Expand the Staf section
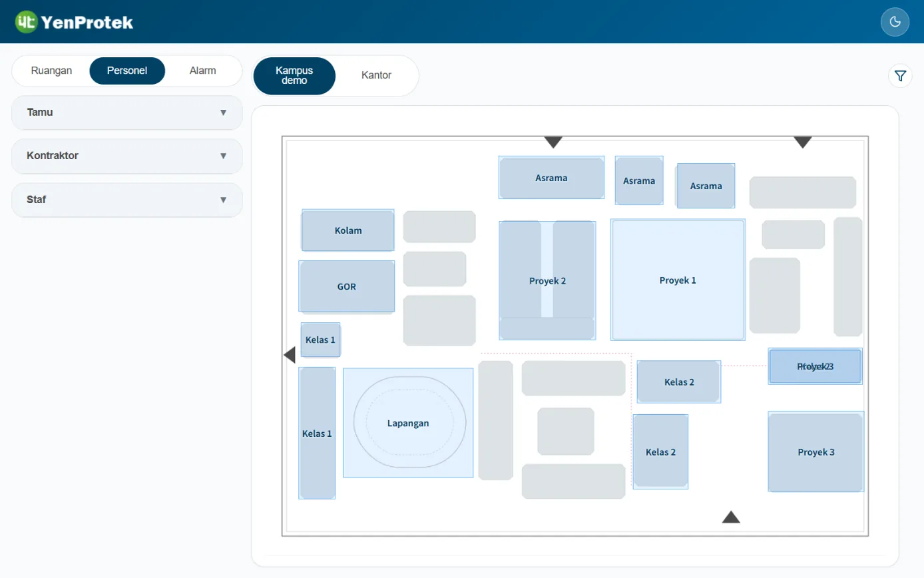The height and width of the screenshot is (578, 924). 127,200
